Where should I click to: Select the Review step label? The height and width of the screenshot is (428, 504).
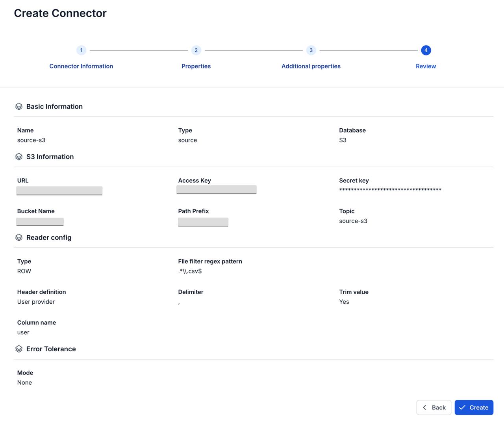tap(426, 66)
